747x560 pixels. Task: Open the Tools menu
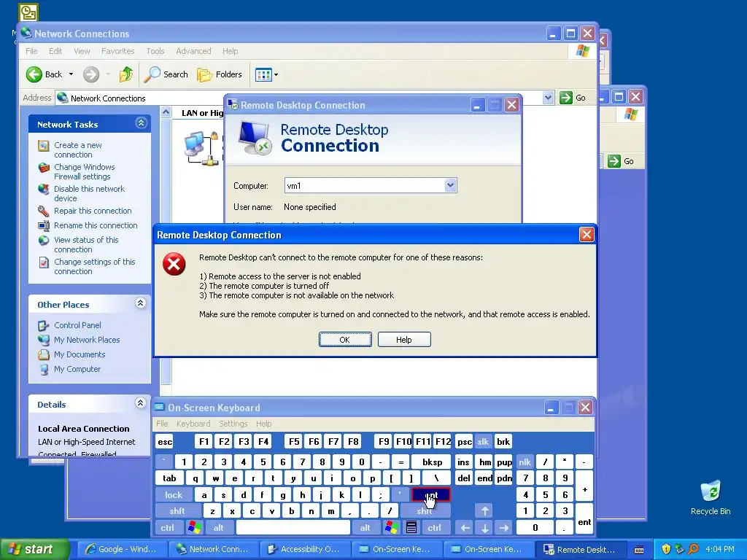pos(155,51)
